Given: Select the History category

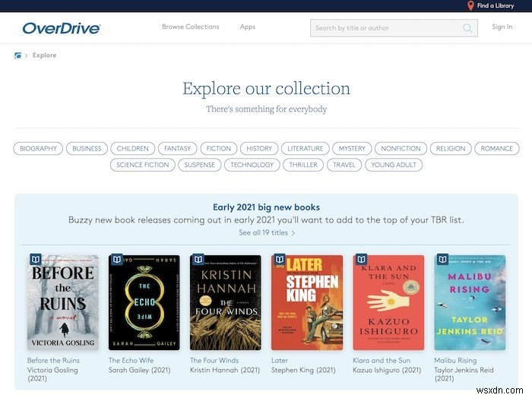Looking at the screenshot, I should pyautogui.click(x=259, y=148).
